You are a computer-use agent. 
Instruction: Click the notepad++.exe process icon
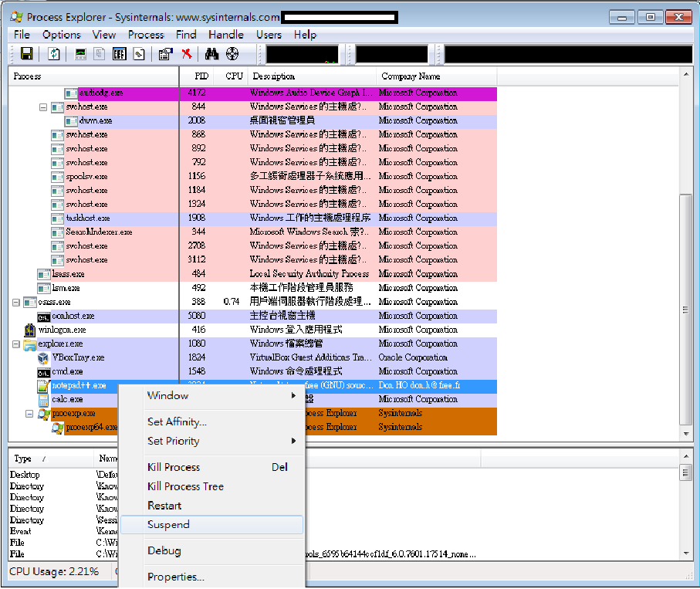click(x=44, y=386)
